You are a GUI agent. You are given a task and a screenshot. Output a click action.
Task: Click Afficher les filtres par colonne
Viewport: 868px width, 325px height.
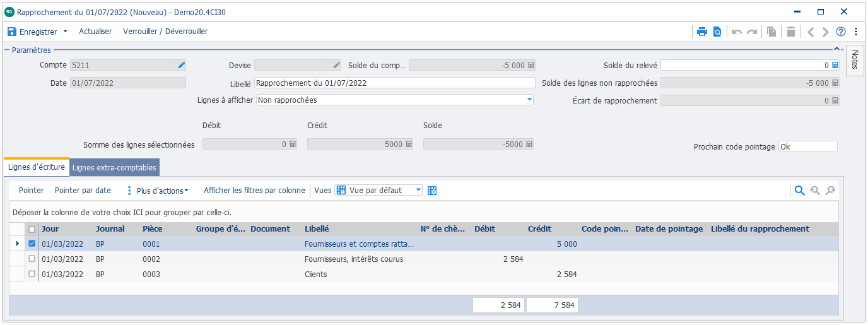pos(254,191)
